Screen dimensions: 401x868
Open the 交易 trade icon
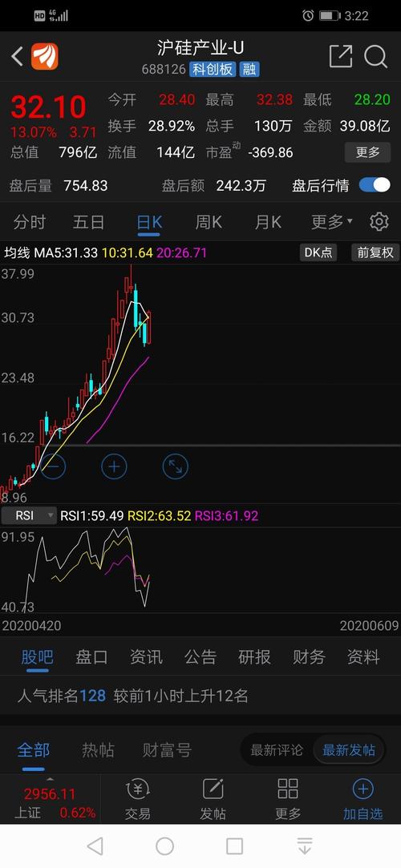tap(137, 799)
